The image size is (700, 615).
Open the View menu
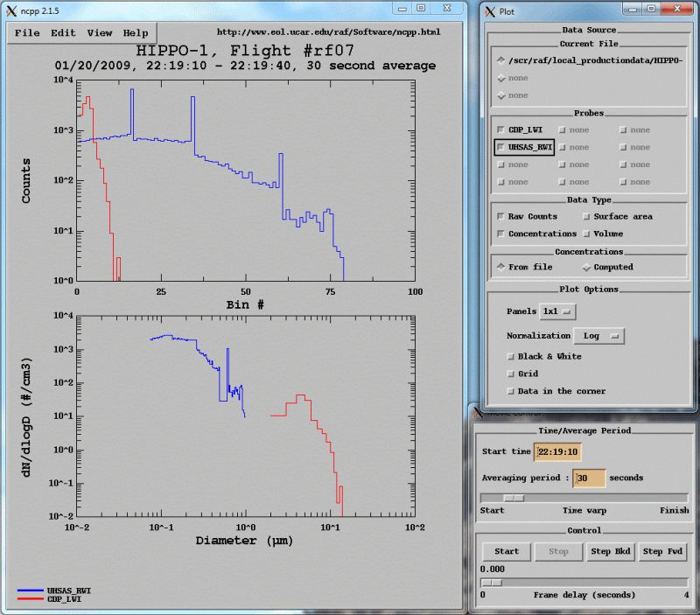(x=99, y=33)
